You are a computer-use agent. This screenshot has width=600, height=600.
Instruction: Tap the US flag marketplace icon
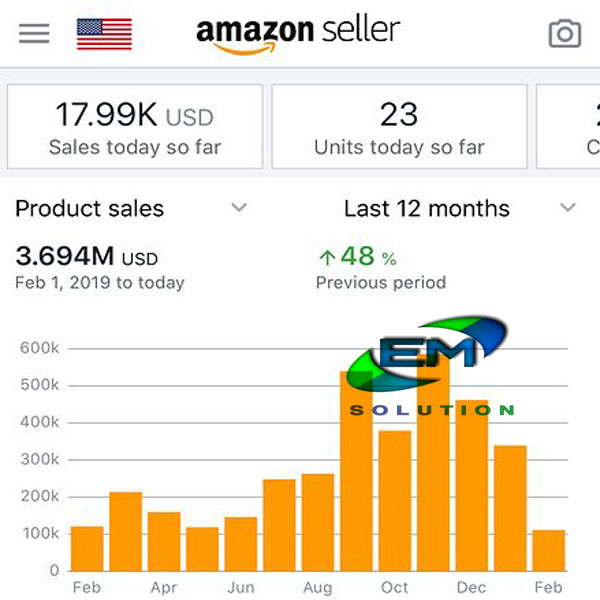(x=104, y=34)
